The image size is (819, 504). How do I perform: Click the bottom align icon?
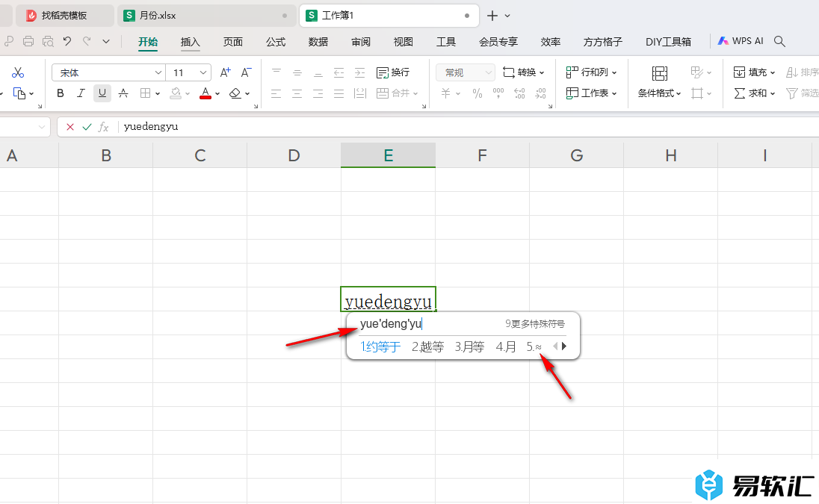318,72
